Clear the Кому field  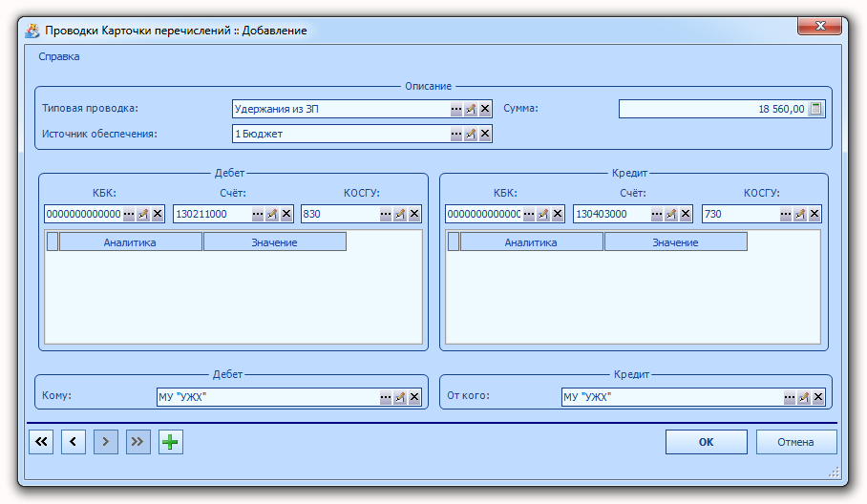(414, 397)
